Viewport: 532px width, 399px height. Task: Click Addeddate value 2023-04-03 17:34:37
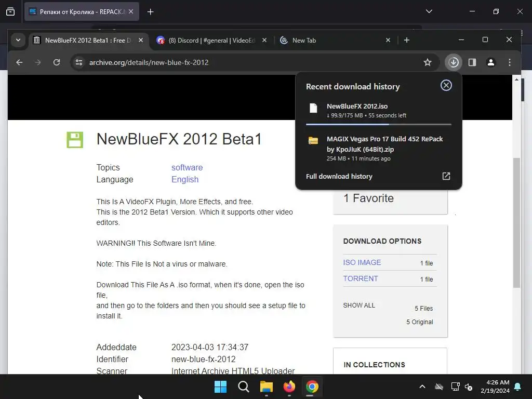point(210,347)
